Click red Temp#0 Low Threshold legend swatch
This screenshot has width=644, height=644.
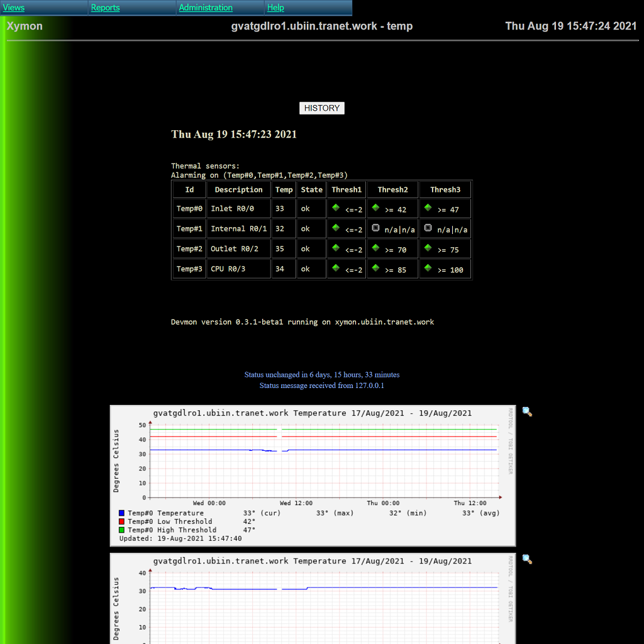122,521
